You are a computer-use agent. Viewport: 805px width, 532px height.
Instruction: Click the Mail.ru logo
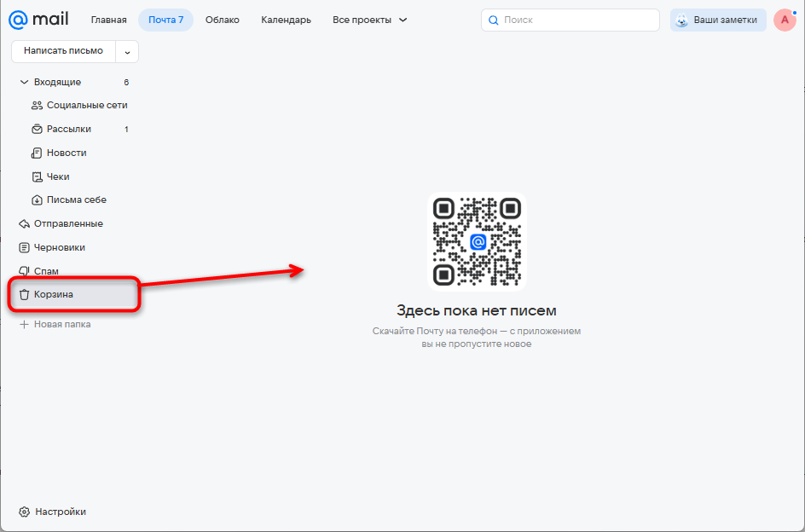point(38,20)
